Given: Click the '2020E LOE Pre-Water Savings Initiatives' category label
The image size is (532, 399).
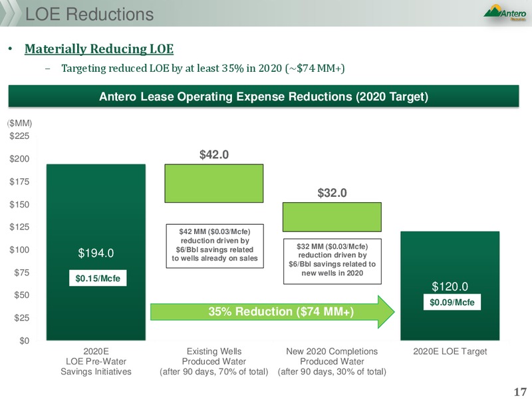Looking at the screenshot, I should [x=96, y=361].
